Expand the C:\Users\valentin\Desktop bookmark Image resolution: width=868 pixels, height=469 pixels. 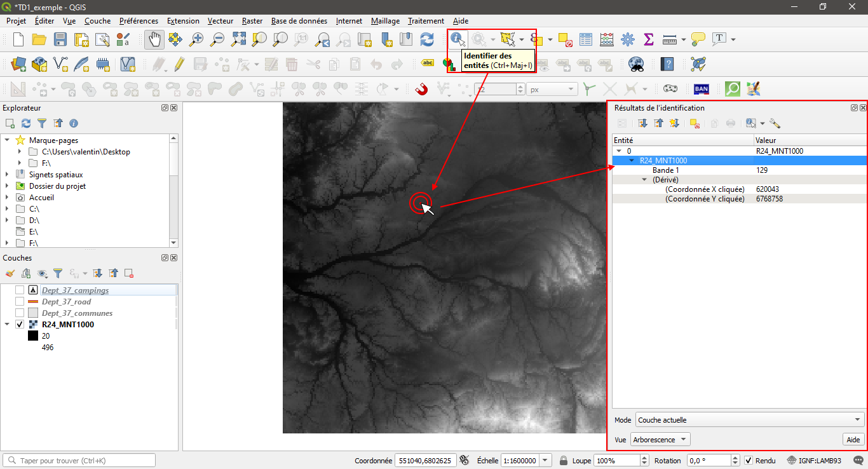tap(20, 152)
